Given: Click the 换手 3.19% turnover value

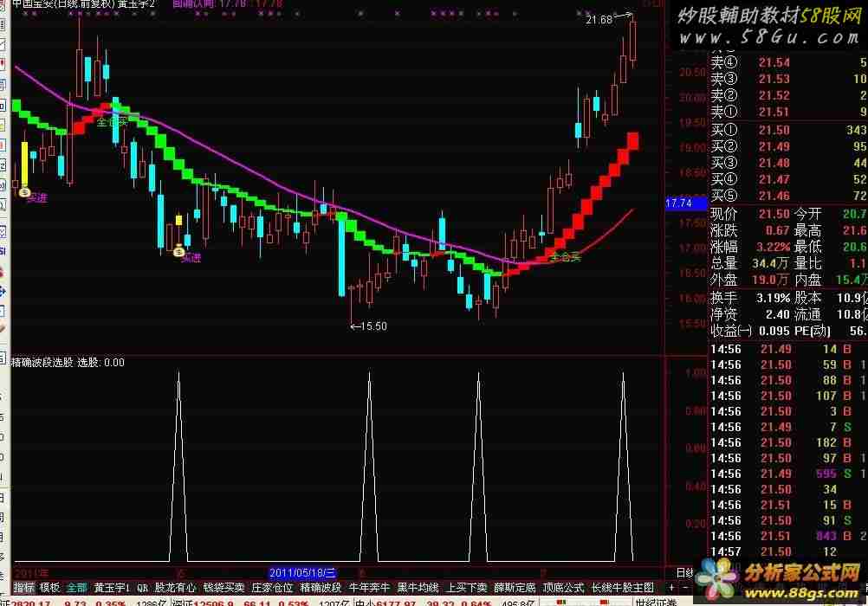Looking at the screenshot, I should coord(774,298).
